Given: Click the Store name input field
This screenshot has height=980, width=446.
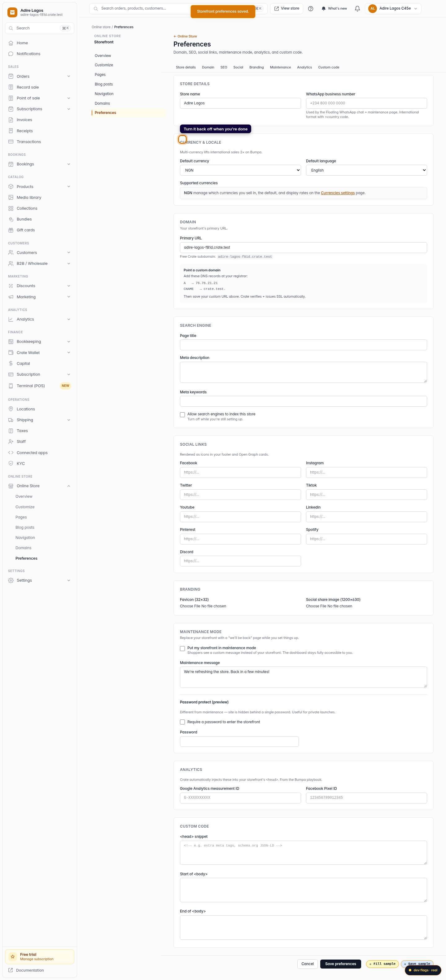Looking at the screenshot, I should (x=241, y=103).
